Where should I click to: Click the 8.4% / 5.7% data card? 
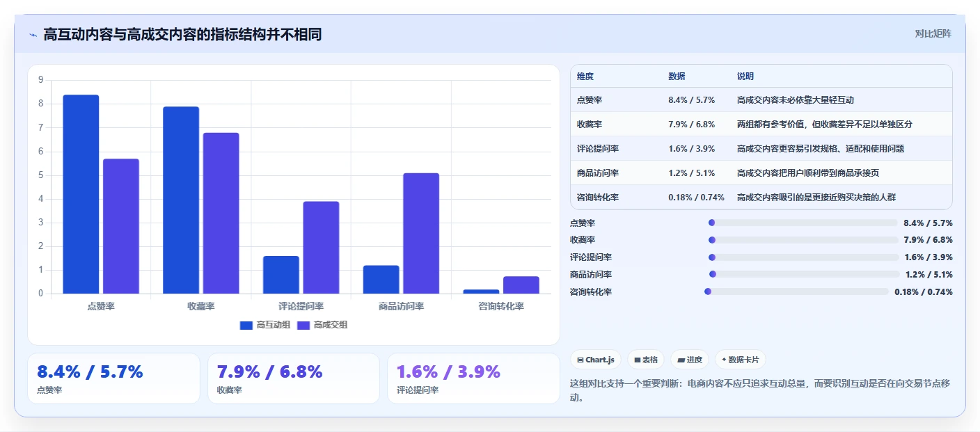pyautogui.click(x=113, y=378)
